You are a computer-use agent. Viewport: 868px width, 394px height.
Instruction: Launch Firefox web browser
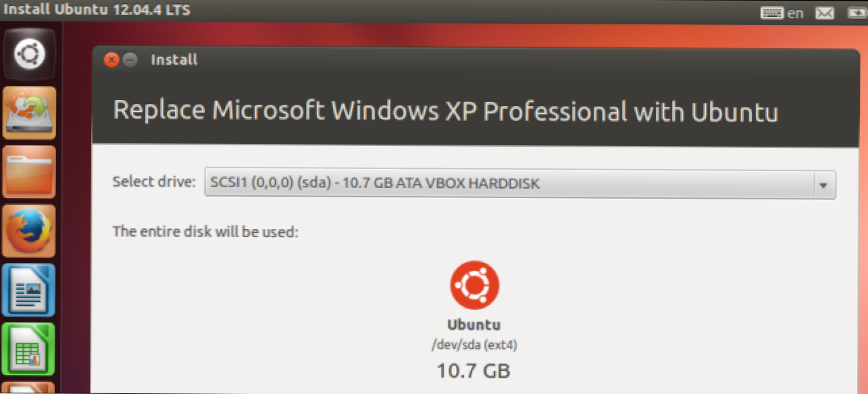pyautogui.click(x=29, y=230)
